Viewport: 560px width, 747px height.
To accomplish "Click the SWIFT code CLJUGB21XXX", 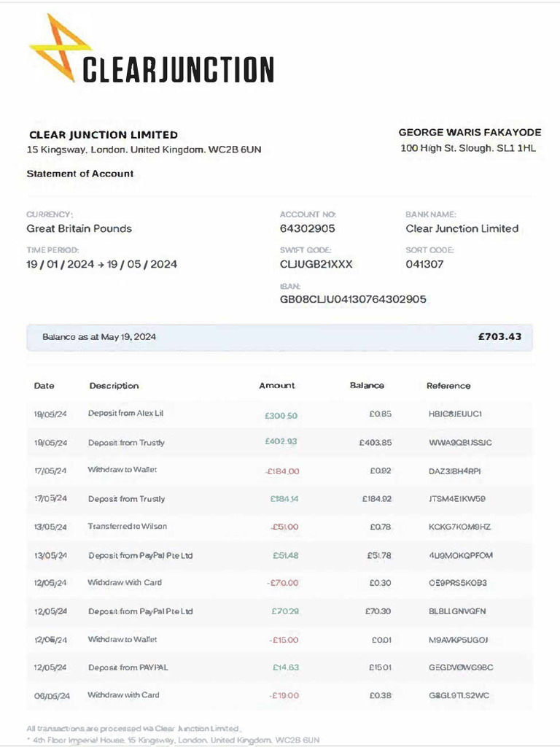I will pos(316,264).
